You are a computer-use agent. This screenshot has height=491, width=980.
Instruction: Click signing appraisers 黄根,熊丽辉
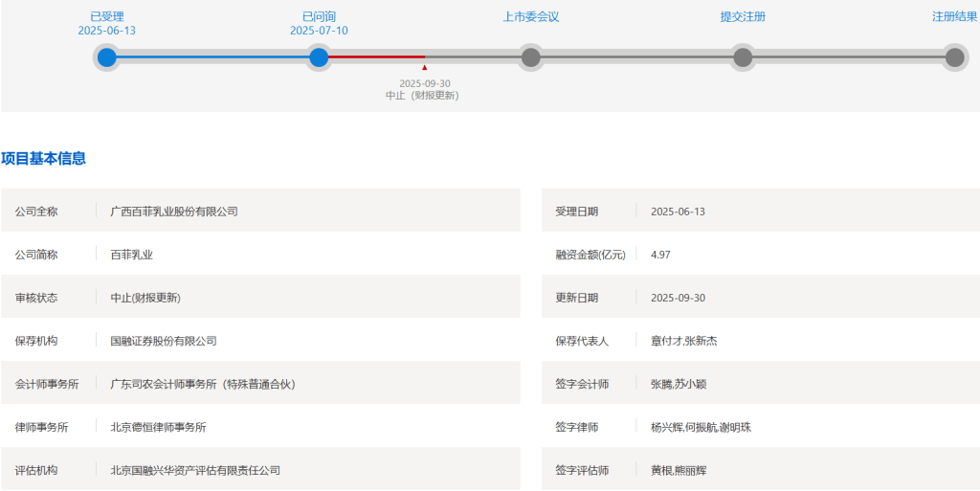(x=679, y=470)
